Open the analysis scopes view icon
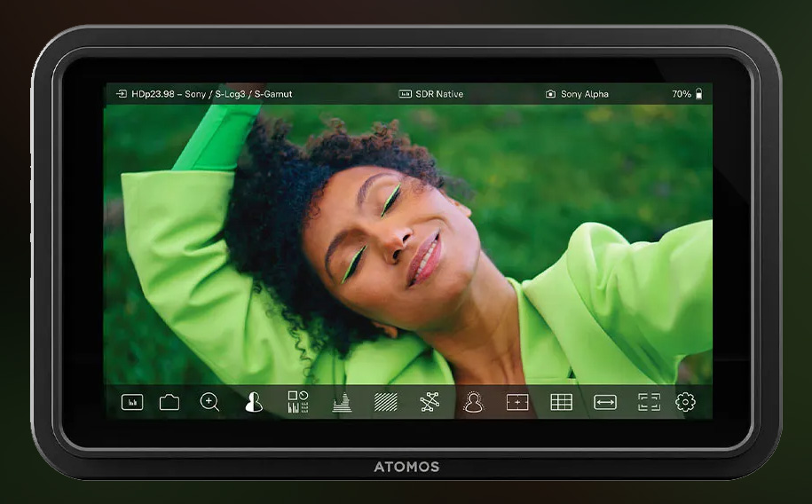 point(298,402)
